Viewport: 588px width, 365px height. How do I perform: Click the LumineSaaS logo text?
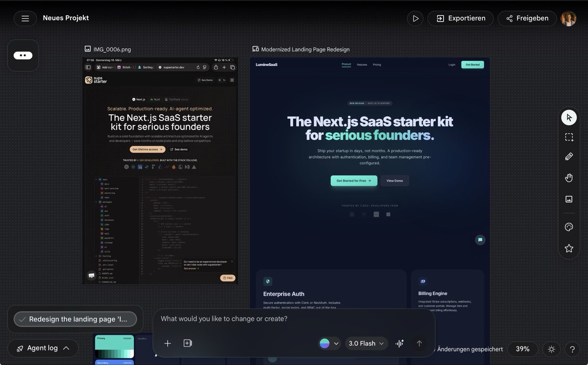pyautogui.click(x=267, y=65)
